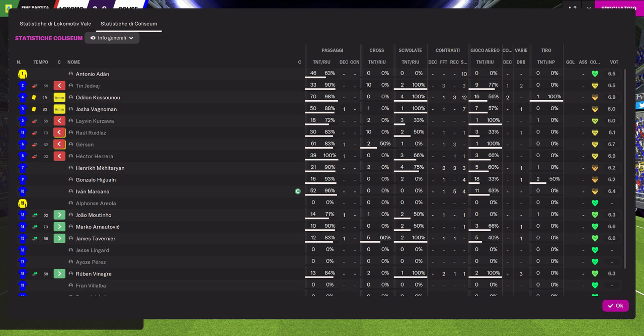
Task: Select Jesse Lingard's player name
Action: click(x=92, y=250)
